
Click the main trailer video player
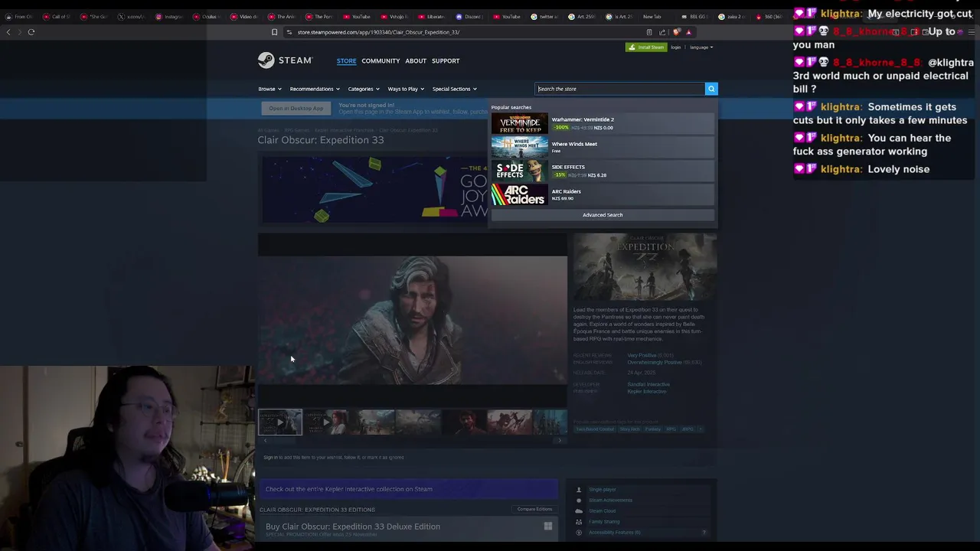tap(413, 320)
